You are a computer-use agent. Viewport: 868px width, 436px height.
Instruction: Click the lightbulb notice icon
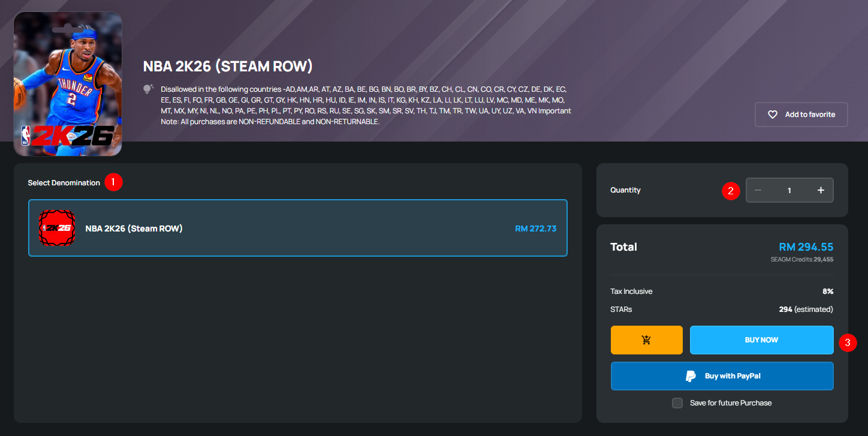click(148, 89)
